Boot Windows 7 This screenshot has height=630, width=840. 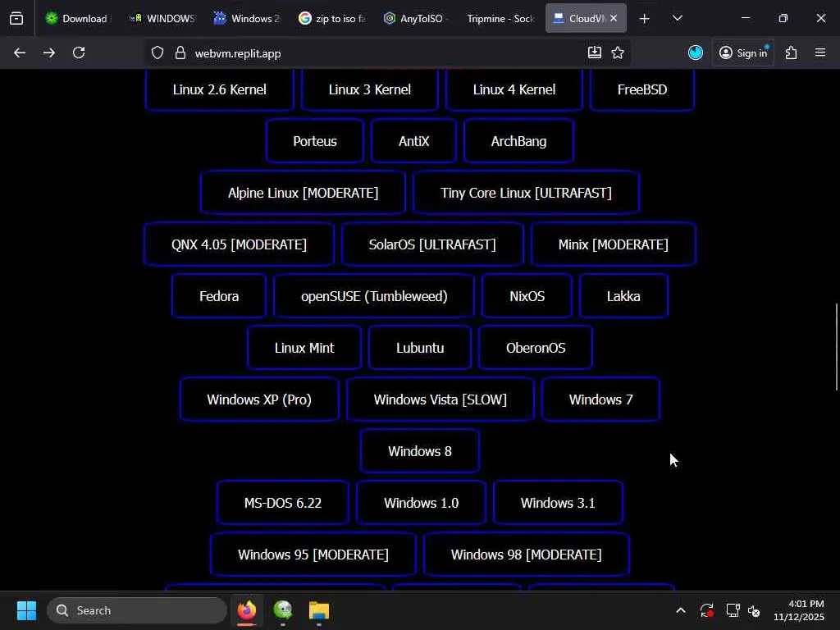pyautogui.click(x=601, y=399)
